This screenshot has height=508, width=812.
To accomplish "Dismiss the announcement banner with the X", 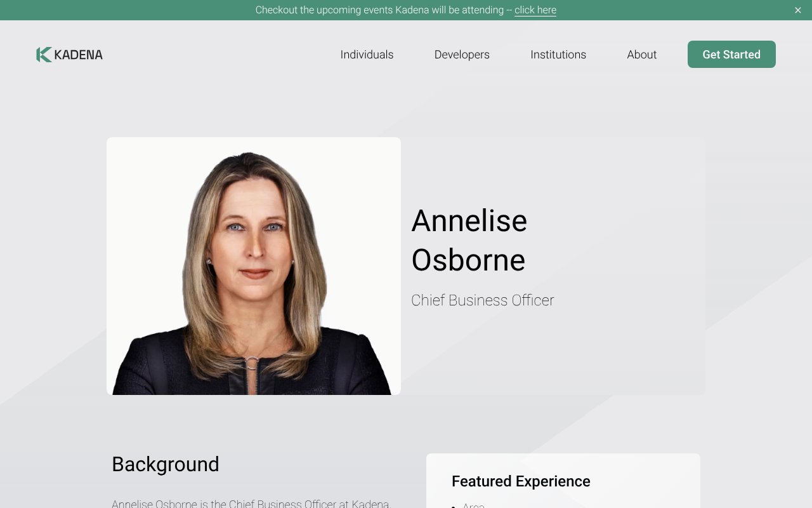I will point(798,10).
